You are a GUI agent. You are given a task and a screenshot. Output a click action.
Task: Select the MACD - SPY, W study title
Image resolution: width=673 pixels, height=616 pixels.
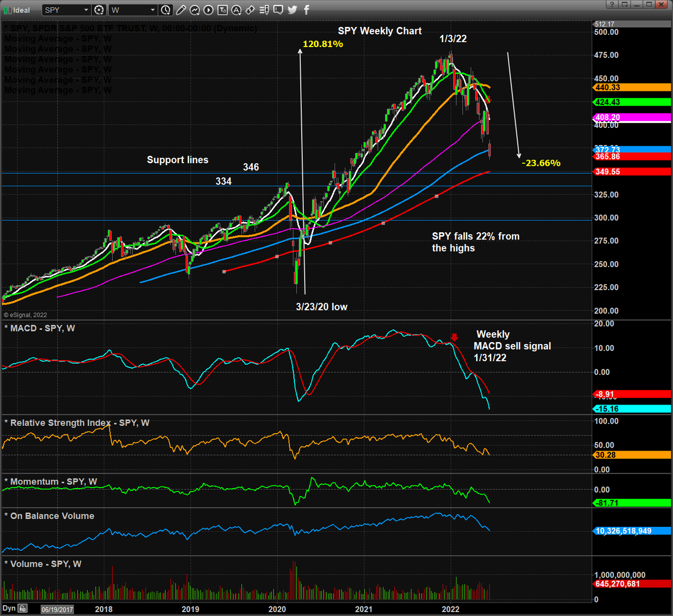click(x=40, y=328)
